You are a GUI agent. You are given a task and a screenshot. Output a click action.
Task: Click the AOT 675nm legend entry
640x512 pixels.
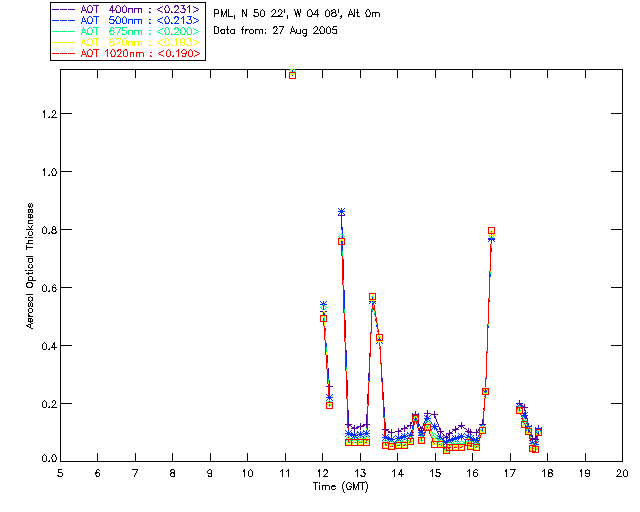coord(126,31)
